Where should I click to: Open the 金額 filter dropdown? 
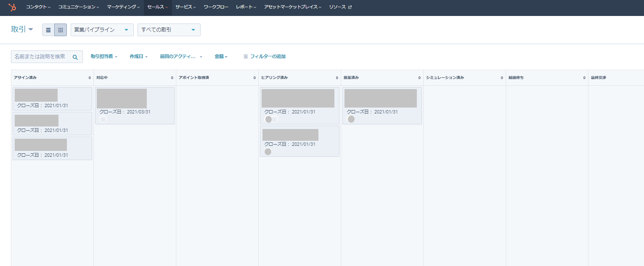(x=221, y=57)
